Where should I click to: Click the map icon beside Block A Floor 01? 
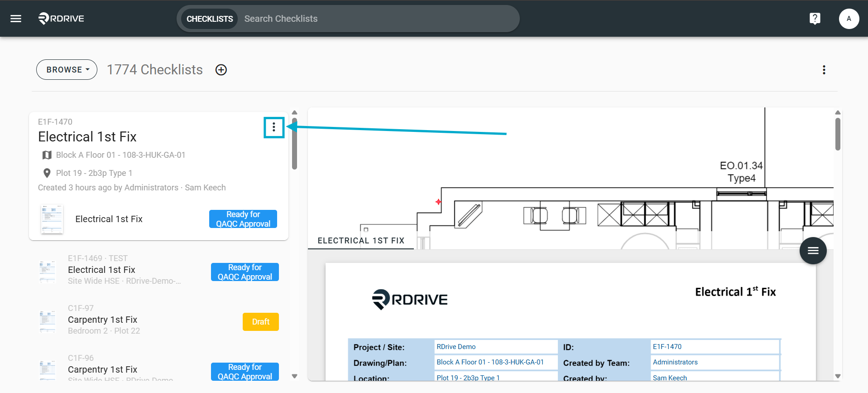click(47, 155)
